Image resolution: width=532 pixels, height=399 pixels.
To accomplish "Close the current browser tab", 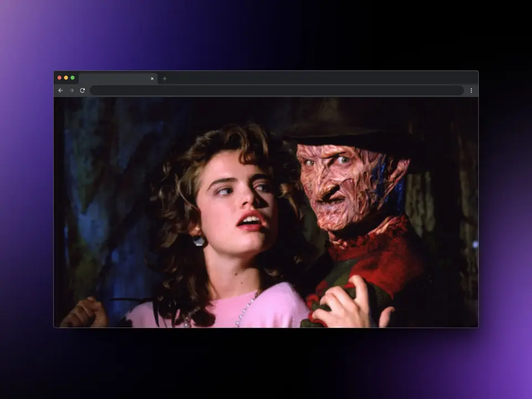I will coord(152,79).
